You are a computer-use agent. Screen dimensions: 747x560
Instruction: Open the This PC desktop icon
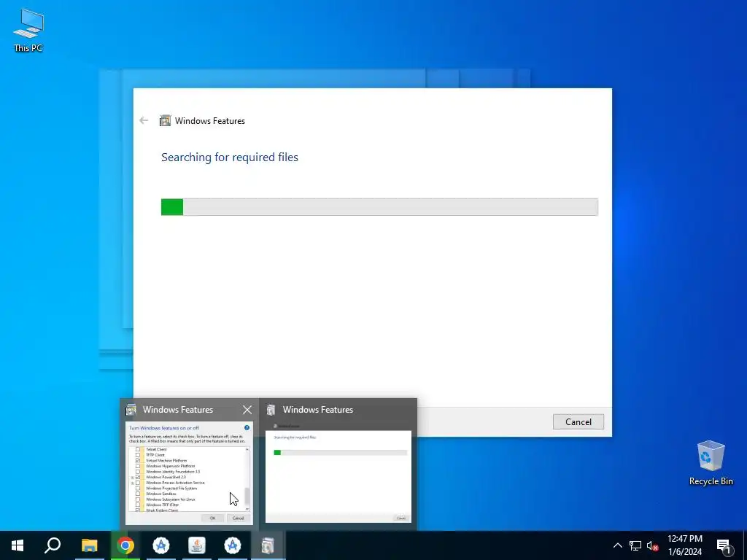[28, 30]
